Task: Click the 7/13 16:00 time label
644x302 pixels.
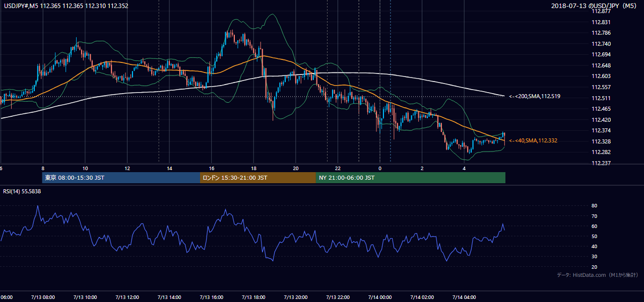Action: pyautogui.click(x=211, y=297)
